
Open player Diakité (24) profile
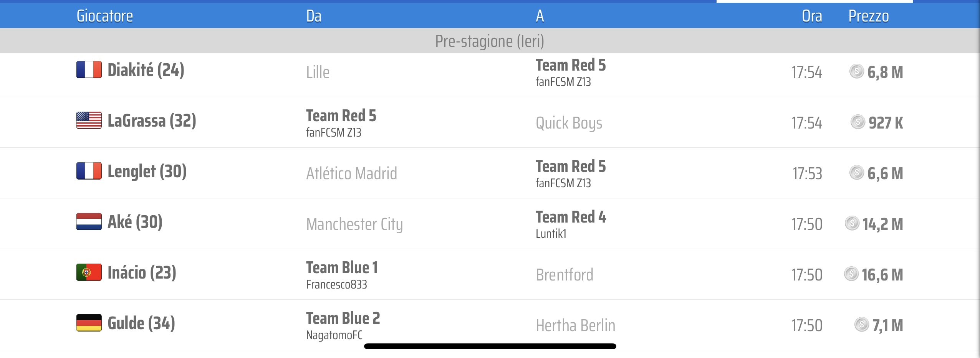[x=146, y=70]
